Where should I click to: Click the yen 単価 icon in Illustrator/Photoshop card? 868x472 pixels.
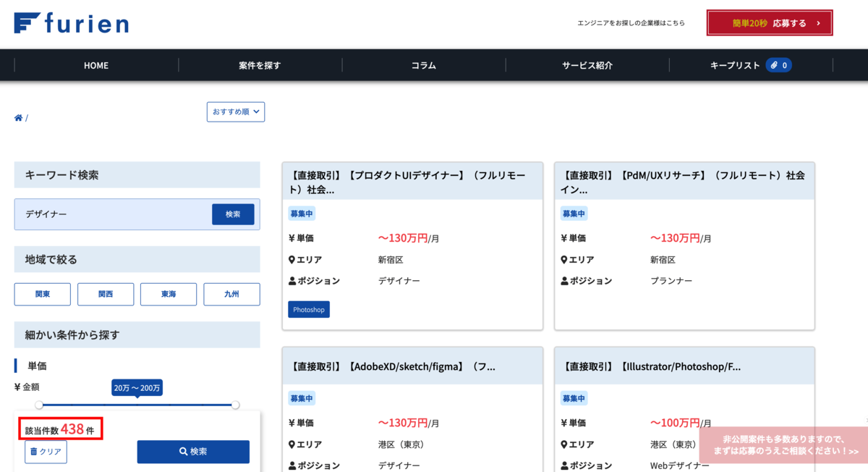click(x=563, y=423)
